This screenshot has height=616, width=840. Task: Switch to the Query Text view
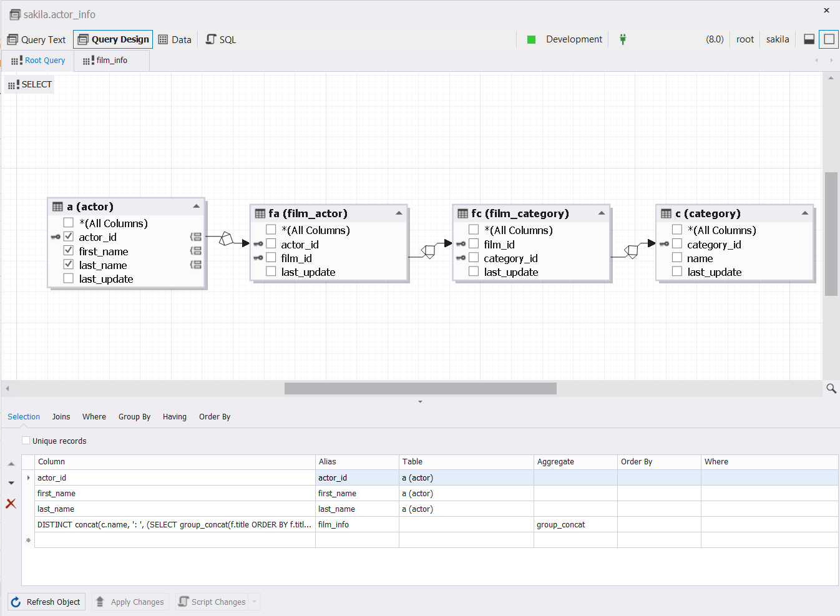point(36,39)
